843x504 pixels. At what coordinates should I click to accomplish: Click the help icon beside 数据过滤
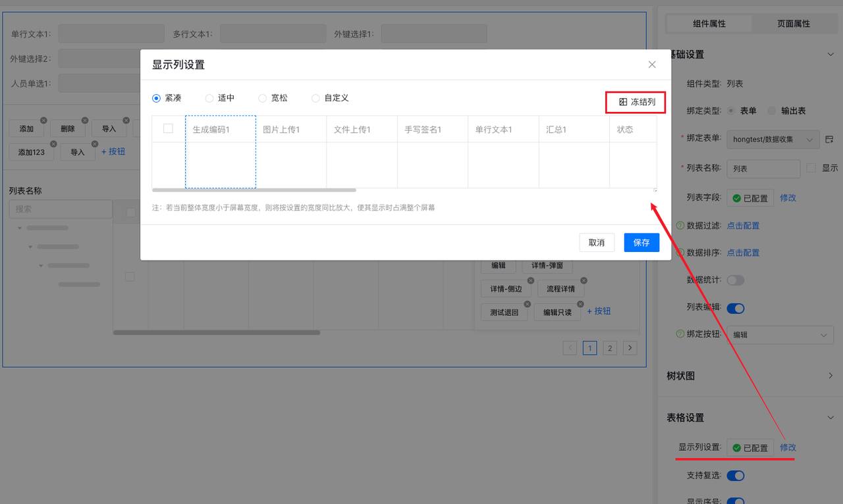tap(680, 226)
